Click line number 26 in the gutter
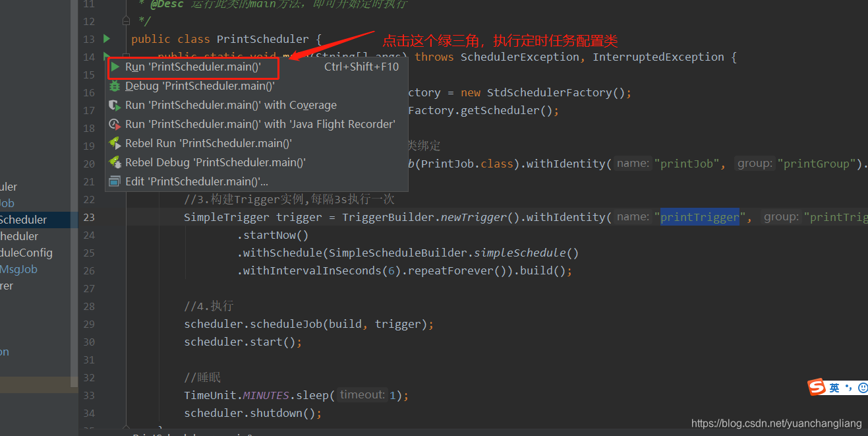 [89, 270]
